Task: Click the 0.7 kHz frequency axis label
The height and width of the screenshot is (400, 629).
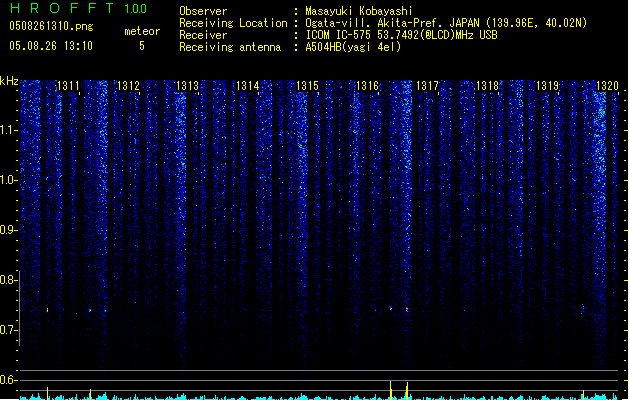Action: coord(8,330)
